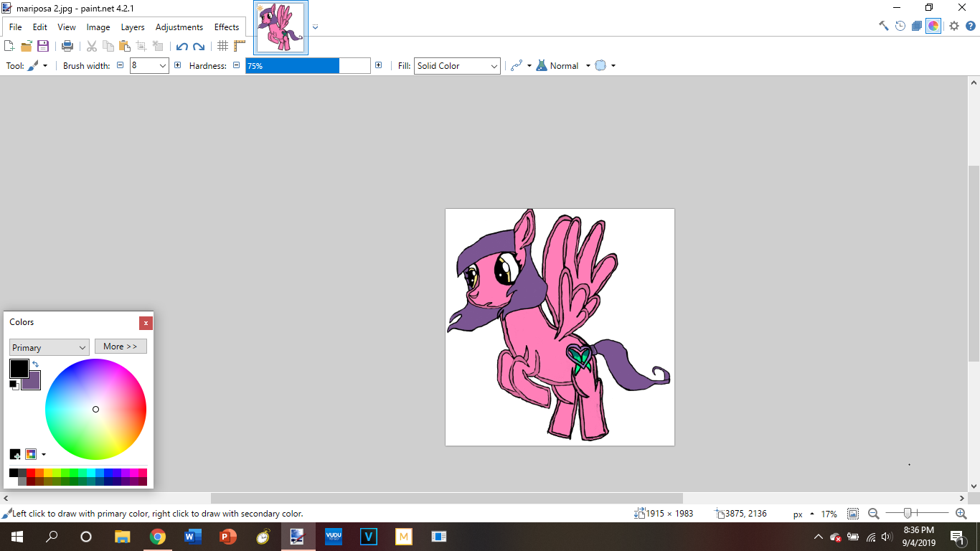Open Settings with the gear icon

tap(954, 26)
